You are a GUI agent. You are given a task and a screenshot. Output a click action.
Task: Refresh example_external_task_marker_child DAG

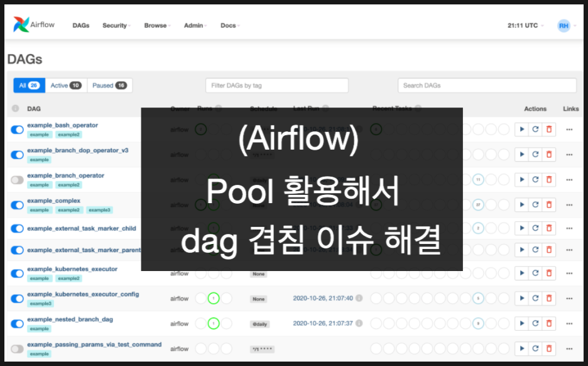[535, 228]
